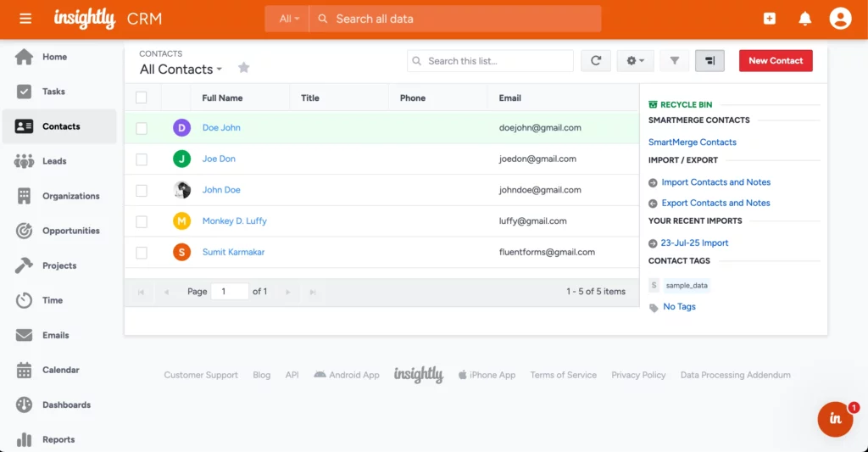
Task: Click SmartMerge Contacts link
Action: tap(692, 142)
